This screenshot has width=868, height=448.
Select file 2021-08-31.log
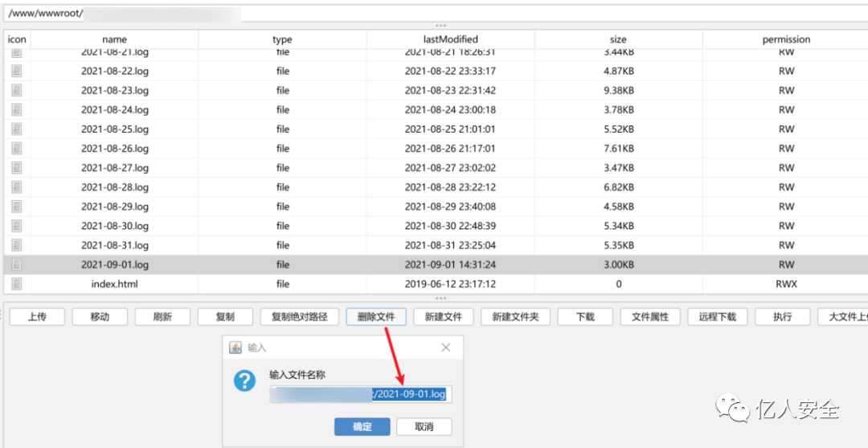click(x=115, y=245)
